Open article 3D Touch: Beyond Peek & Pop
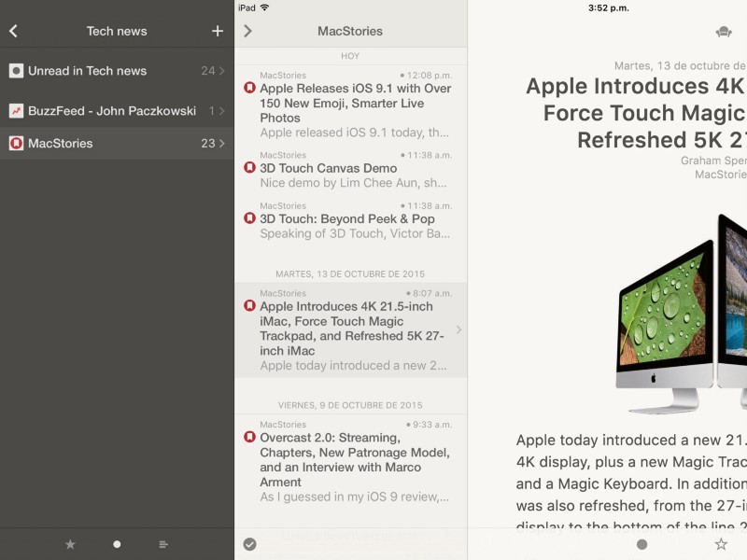 click(350, 220)
